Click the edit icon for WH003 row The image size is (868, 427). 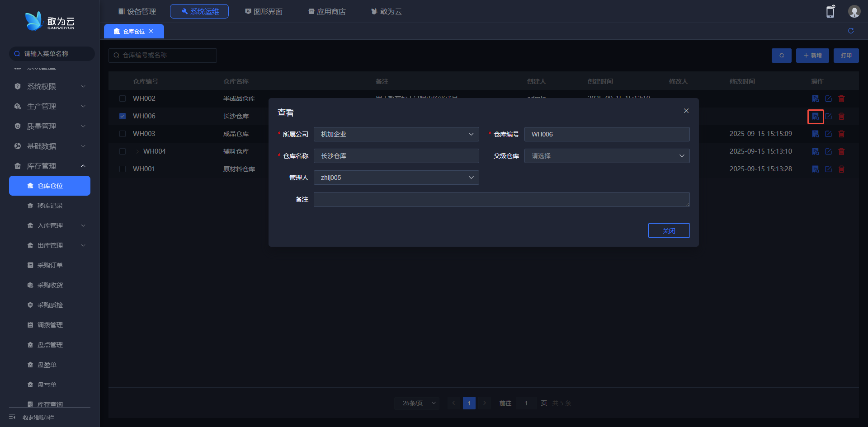coord(828,134)
